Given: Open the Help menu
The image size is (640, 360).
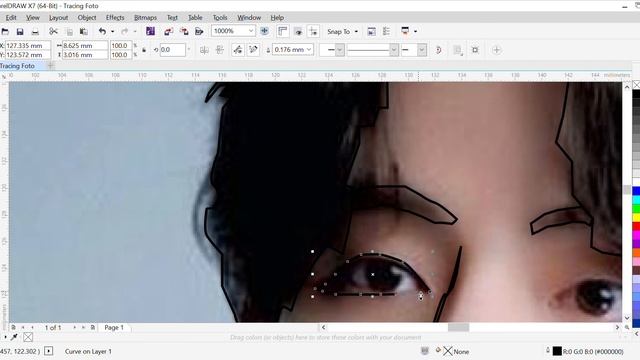Looking at the screenshot, I should pyautogui.click(x=277, y=18).
